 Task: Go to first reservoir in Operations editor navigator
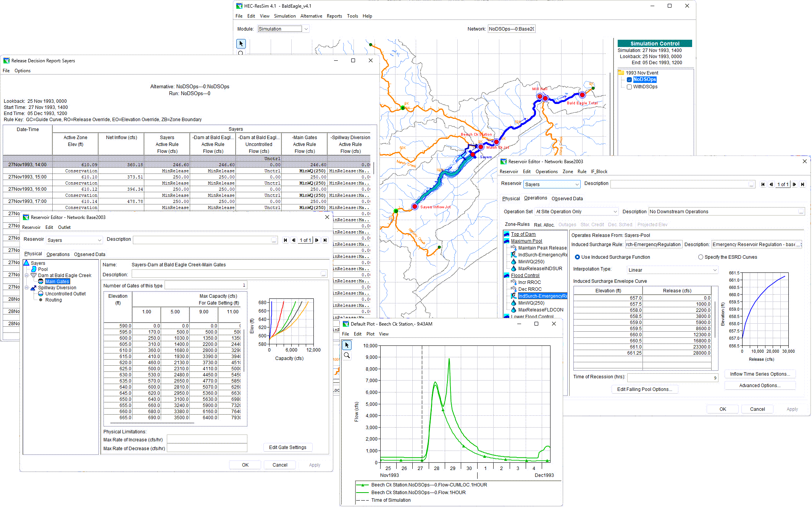pos(763,184)
